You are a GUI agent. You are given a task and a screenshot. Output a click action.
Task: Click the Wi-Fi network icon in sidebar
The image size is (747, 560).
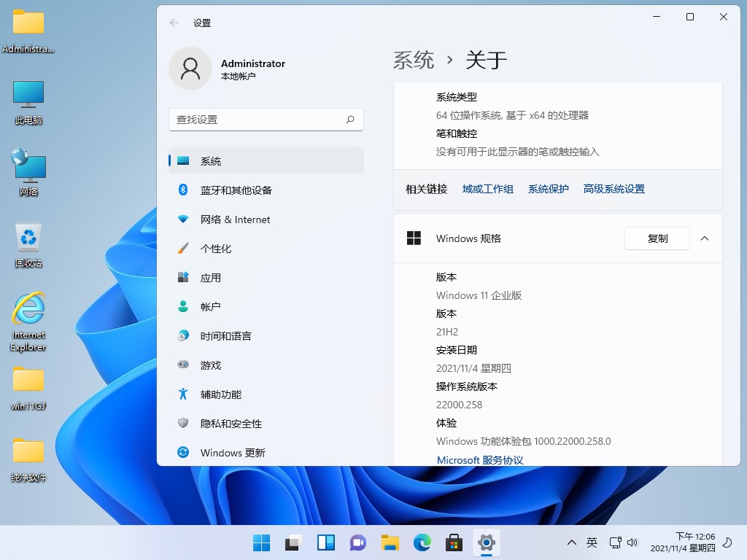pyautogui.click(x=183, y=219)
